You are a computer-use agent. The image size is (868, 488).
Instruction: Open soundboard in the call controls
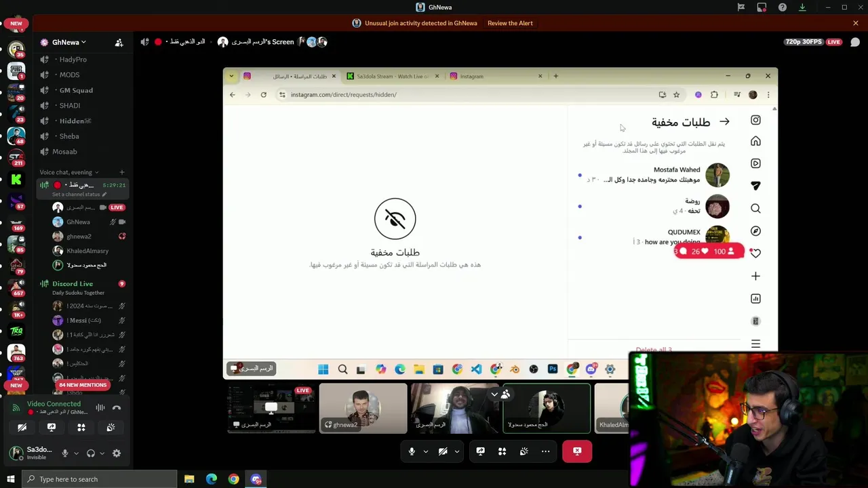524,451
